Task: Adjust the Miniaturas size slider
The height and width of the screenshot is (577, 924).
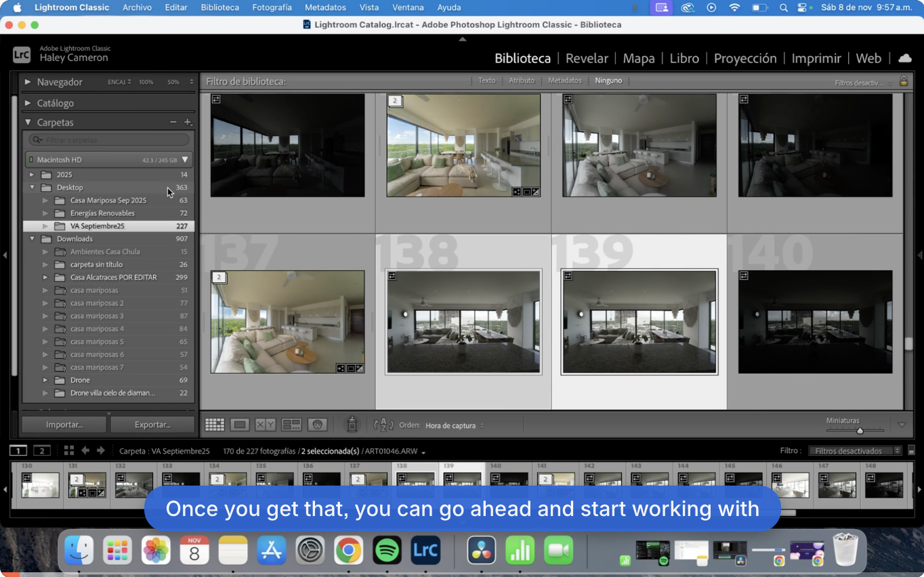Action: [860, 431]
